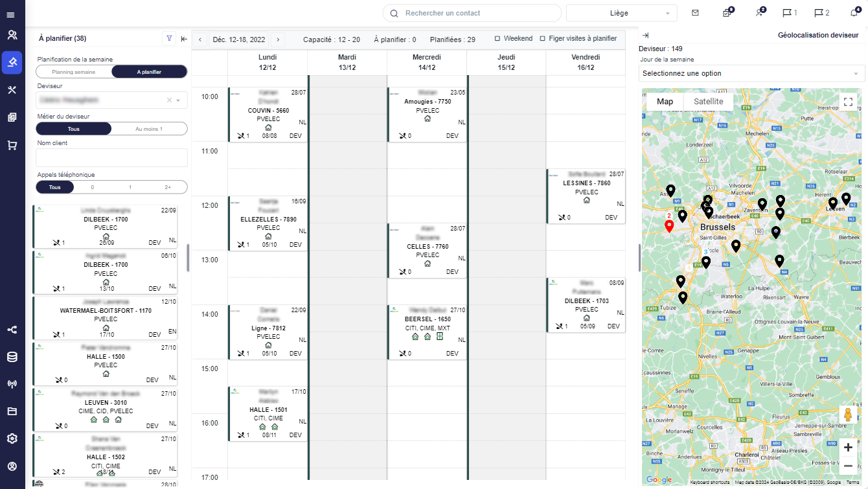Viewport: 868px width, 489px height.
Task: Collapse the Géolocalisation deviseur panel arrow
Action: tap(646, 36)
